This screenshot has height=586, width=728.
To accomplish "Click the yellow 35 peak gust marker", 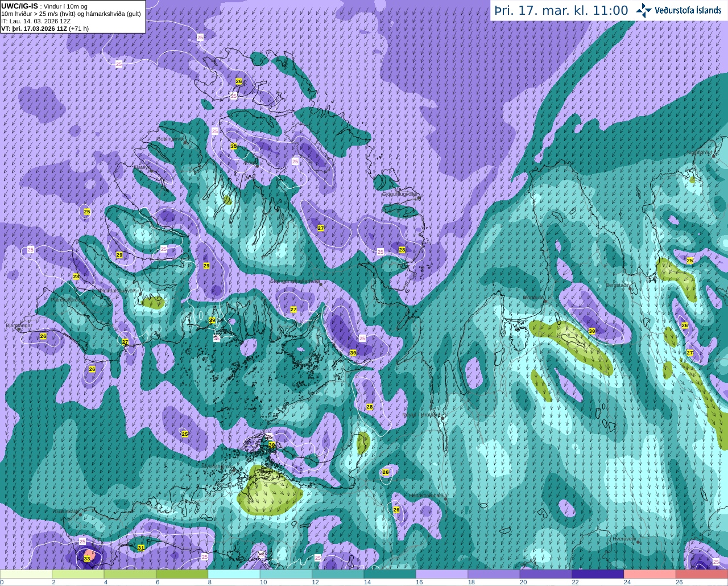I will pyautogui.click(x=233, y=146).
